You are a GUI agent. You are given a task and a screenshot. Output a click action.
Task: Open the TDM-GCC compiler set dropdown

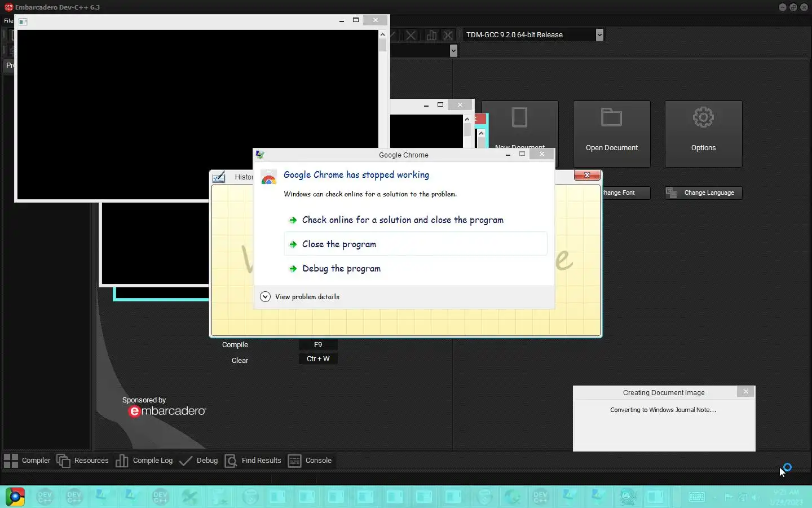click(599, 35)
